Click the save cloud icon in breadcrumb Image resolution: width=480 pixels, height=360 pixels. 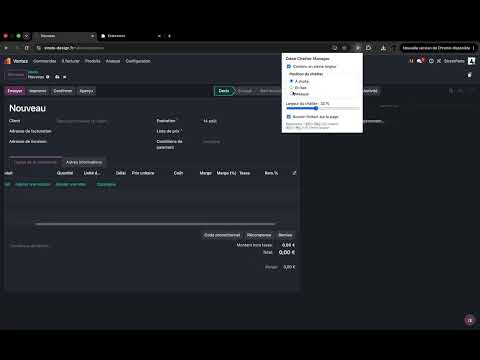[57, 77]
